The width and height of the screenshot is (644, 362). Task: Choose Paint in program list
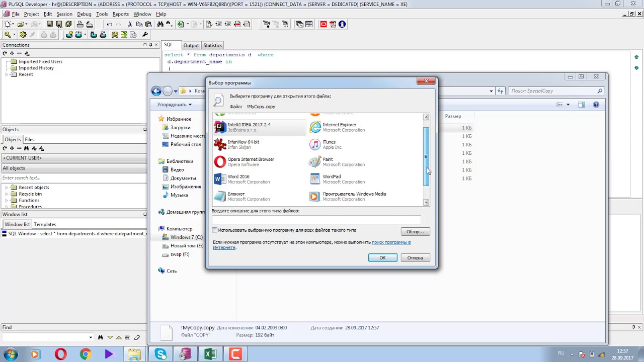(354, 162)
